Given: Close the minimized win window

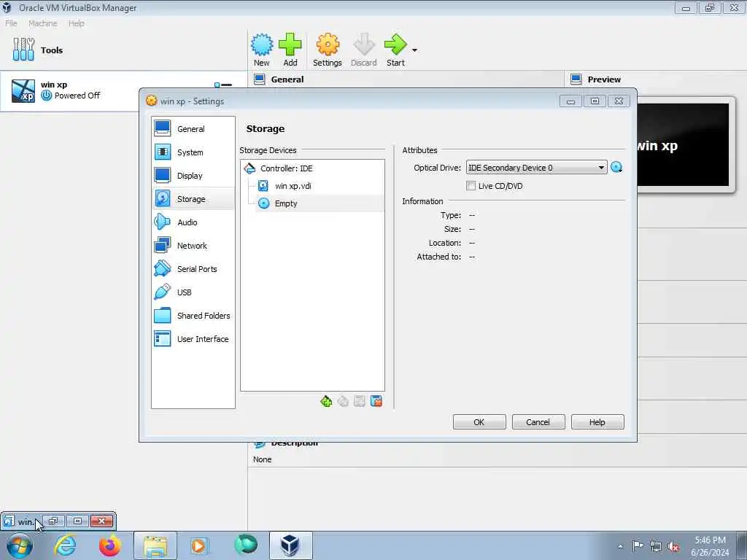Looking at the screenshot, I should click(x=101, y=521).
